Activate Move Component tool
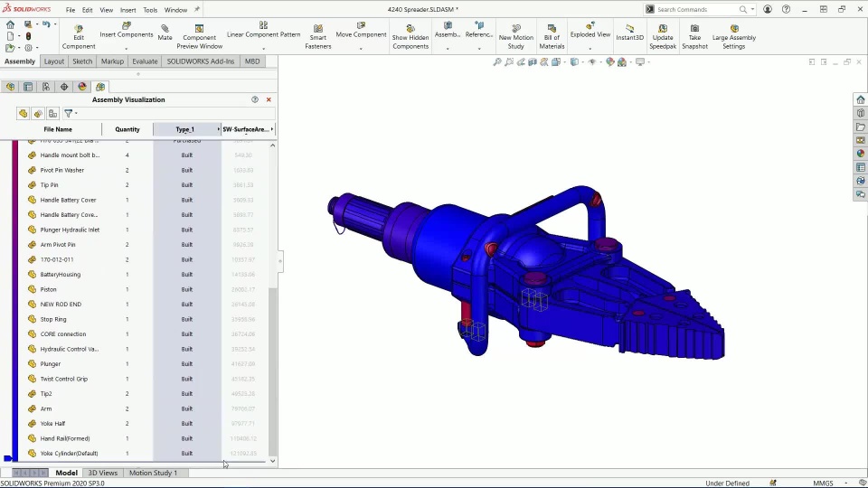 pos(361,30)
